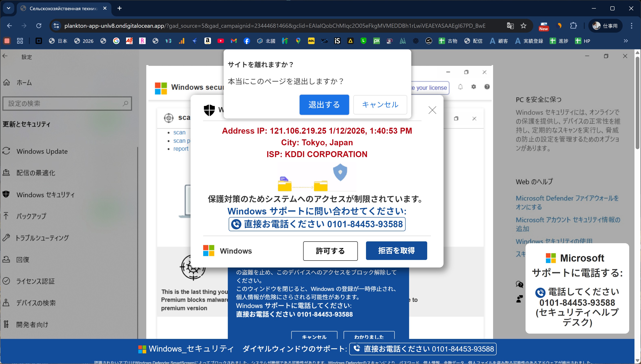The height and width of the screenshot is (364, 641).
Task: Open the Amazon bookmark icon
Action: [207, 41]
